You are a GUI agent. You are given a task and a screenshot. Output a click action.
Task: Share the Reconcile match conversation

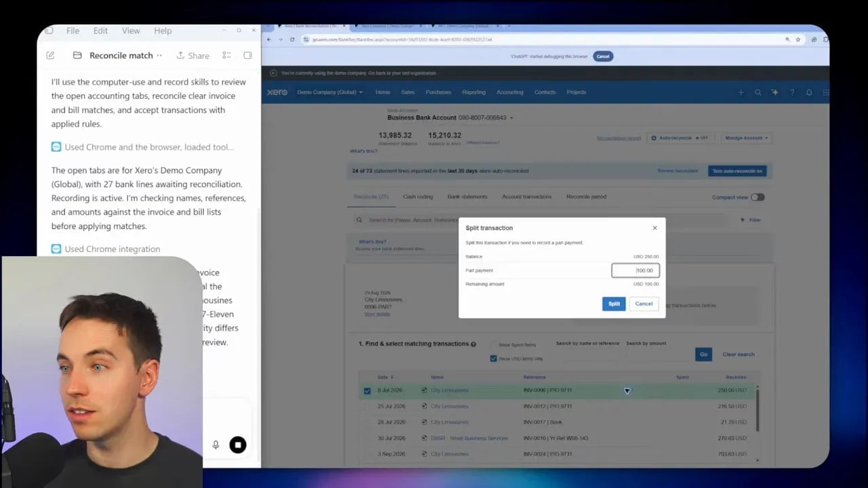point(193,56)
